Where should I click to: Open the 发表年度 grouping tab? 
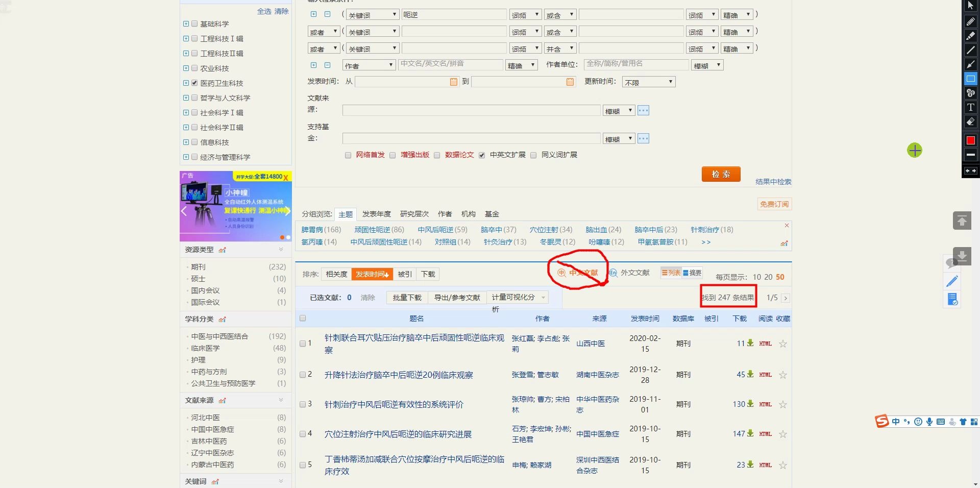376,214
